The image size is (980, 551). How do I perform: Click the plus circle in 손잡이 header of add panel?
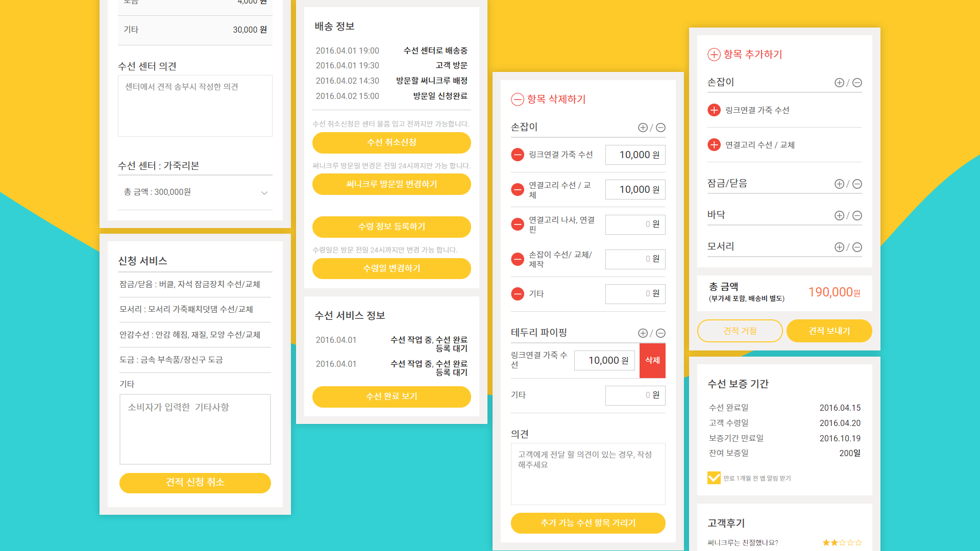coord(839,83)
